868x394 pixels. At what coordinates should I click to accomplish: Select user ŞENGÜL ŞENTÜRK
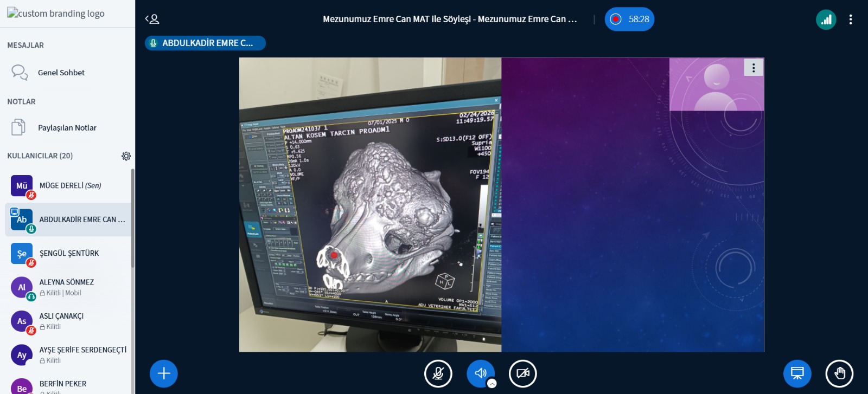69,253
